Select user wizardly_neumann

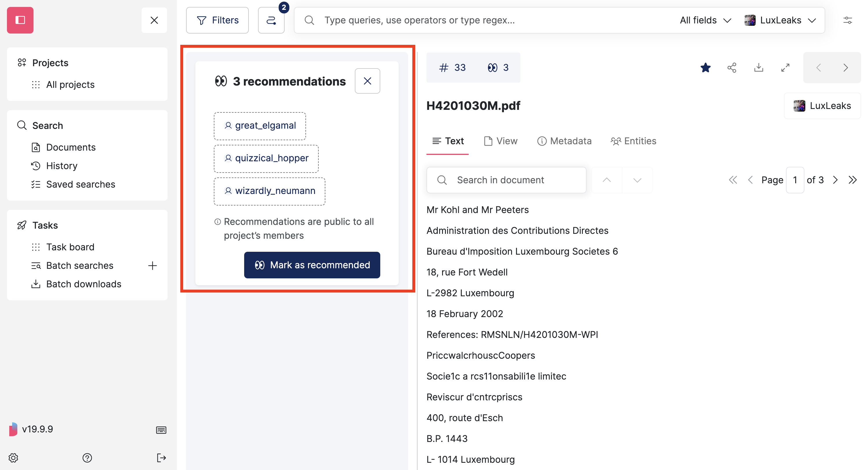270,191
